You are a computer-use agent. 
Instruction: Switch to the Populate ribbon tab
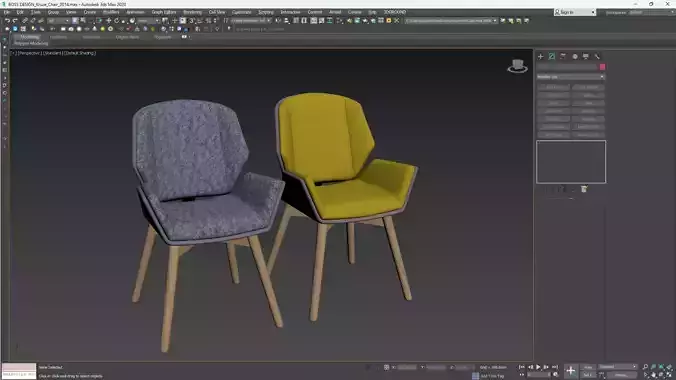click(x=163, y=37)
